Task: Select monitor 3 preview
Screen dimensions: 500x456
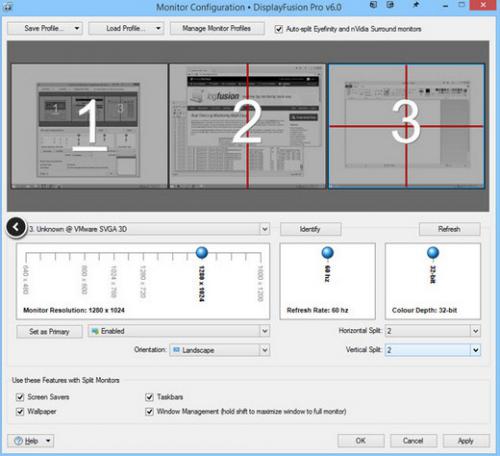Action: pos(406,126)
